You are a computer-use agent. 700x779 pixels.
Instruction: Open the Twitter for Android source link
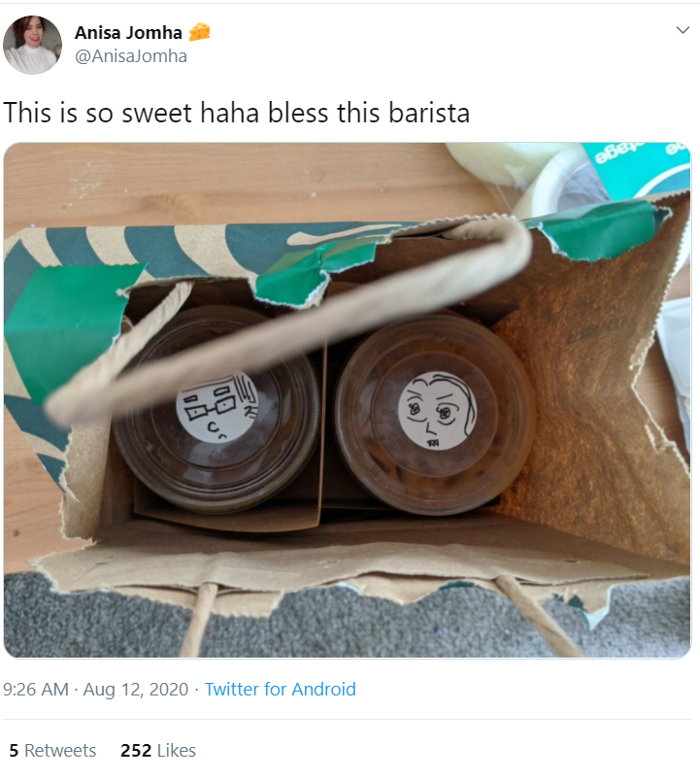click(280, 689)
